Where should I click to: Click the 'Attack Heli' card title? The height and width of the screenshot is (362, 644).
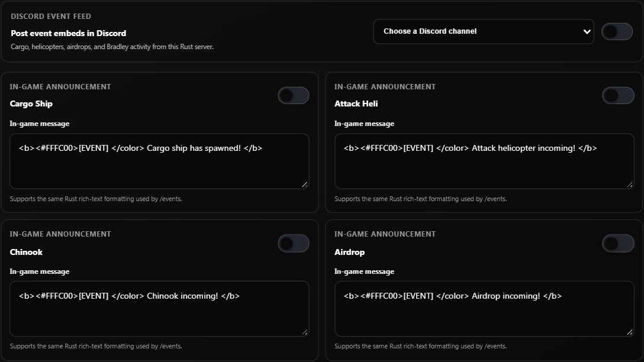tap(356, 104)
